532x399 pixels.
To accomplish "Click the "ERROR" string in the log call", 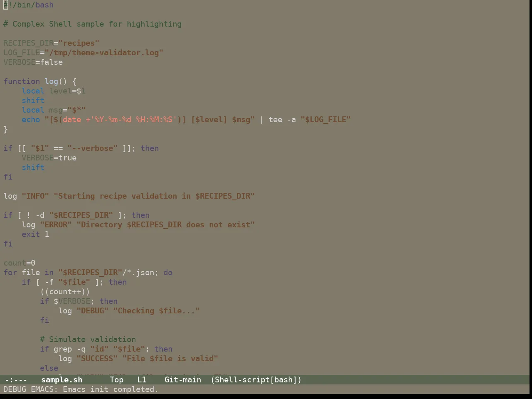I will [x=56, y=225].
